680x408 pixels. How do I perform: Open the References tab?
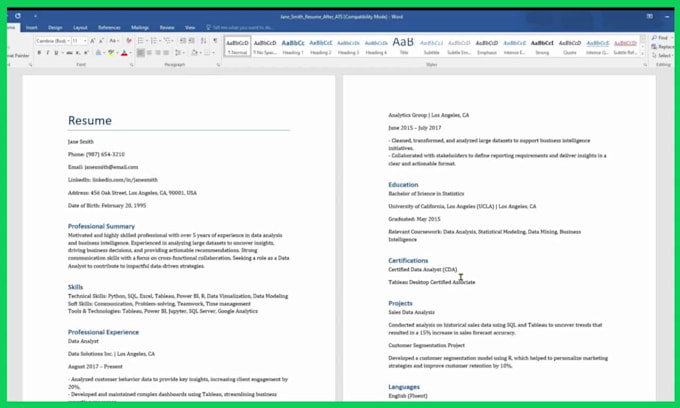(x=109, y=27)
